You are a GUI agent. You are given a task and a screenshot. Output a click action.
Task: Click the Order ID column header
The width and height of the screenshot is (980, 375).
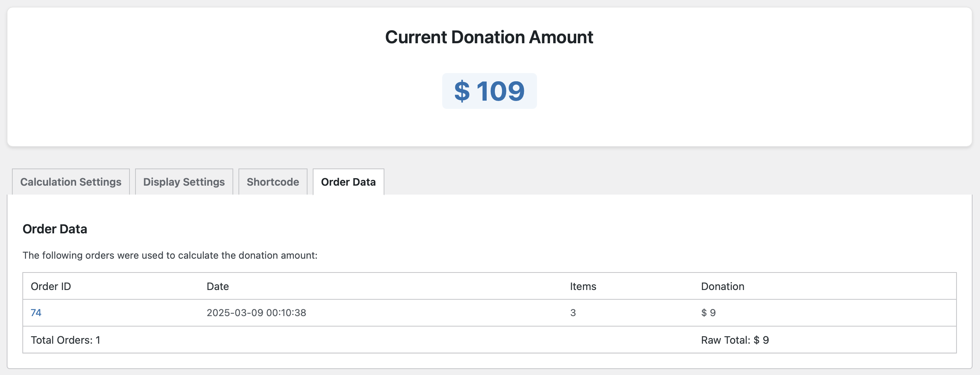pos(51,287)
